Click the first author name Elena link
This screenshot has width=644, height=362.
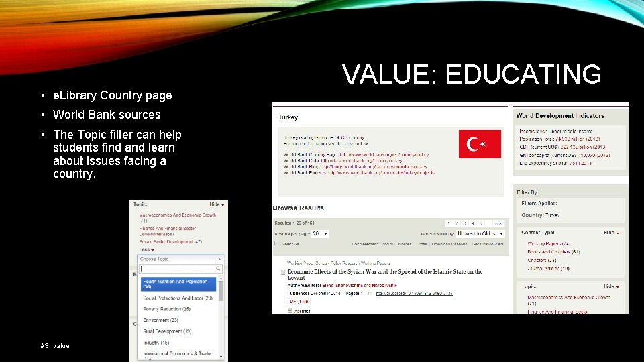tap(343, 286)
